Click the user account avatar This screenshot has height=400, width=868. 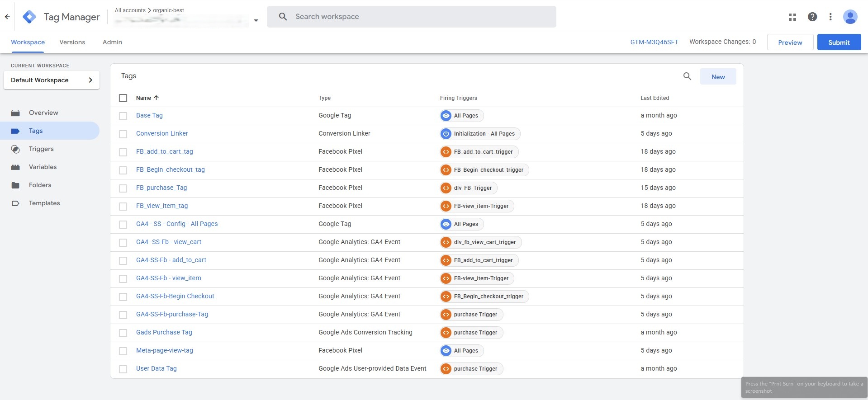coord(850,17)
